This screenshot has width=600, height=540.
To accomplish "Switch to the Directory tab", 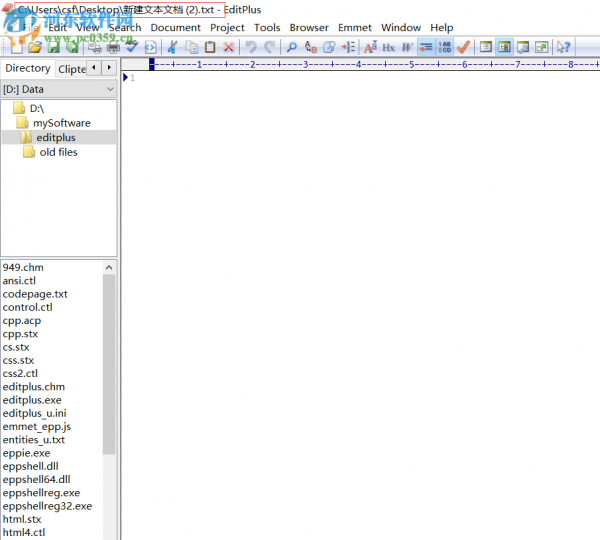I will [28, 68].
